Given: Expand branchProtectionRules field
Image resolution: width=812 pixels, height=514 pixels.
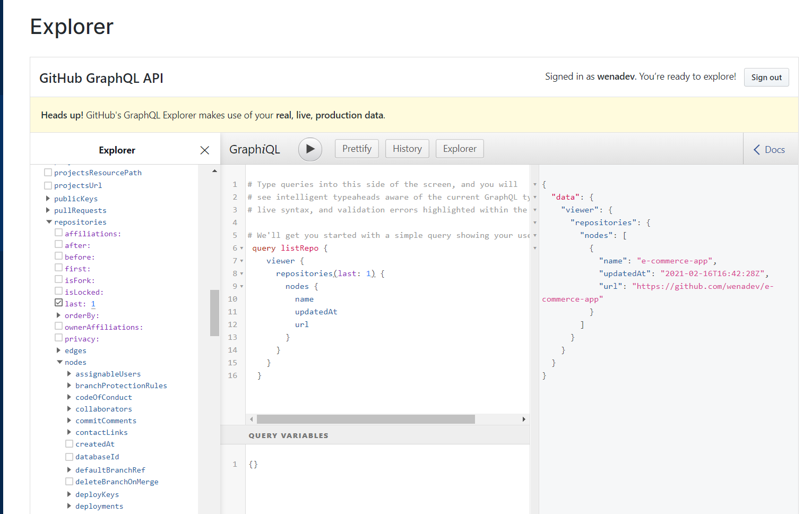Looking at the screenshot, I should tap(69, 385).
